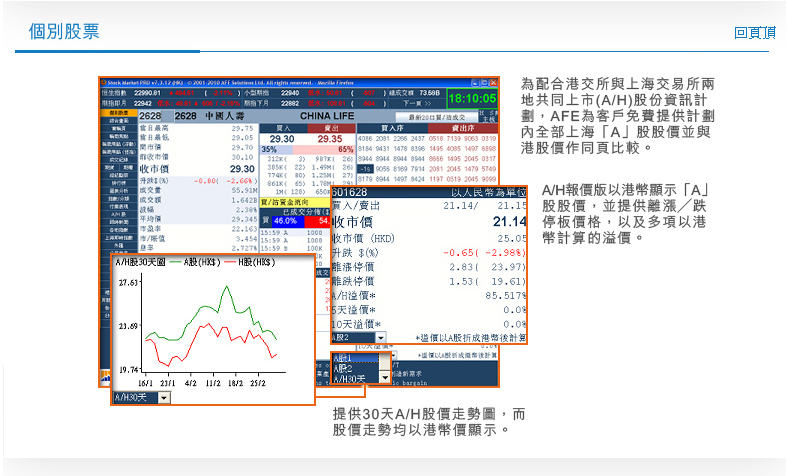This screenshot has width=788, height=476.
Task: Select A股1 in the dropdown list
Action: coord(355,358)
